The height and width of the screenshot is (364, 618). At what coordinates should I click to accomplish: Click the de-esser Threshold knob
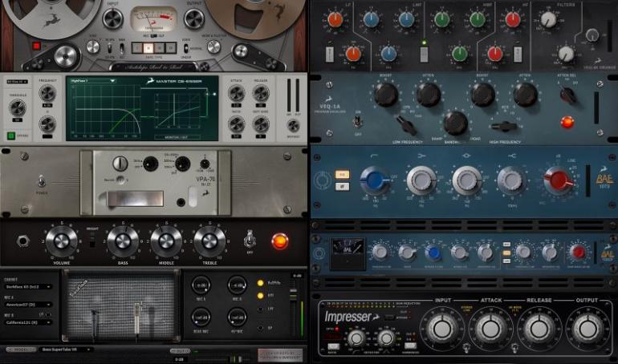coord(18,107)
